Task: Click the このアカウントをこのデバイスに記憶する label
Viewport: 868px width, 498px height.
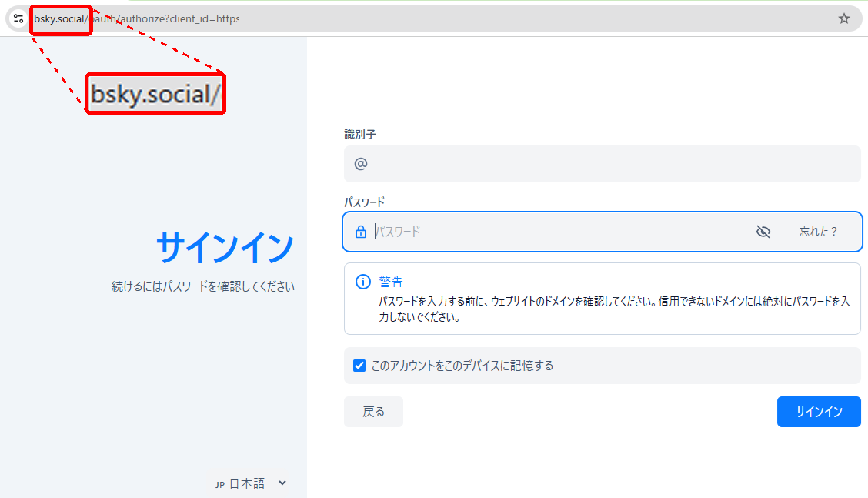Action: pyautogui.click(x=462, y=366)
